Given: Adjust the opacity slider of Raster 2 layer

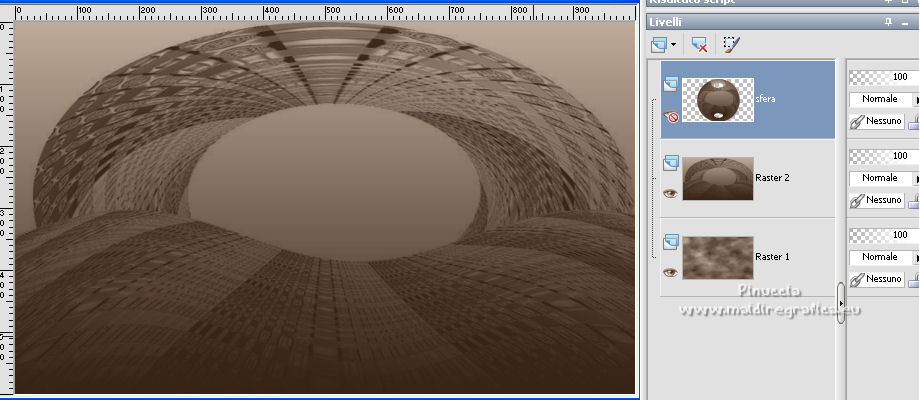Looking at the screenshot, I should 884,155.
